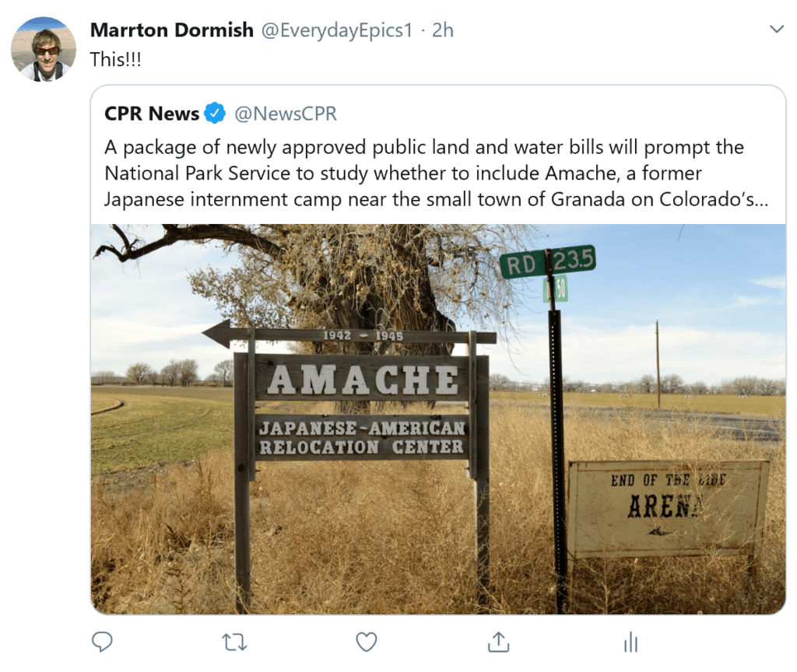
Task: Click the CPR News account name
Action: 152,114
